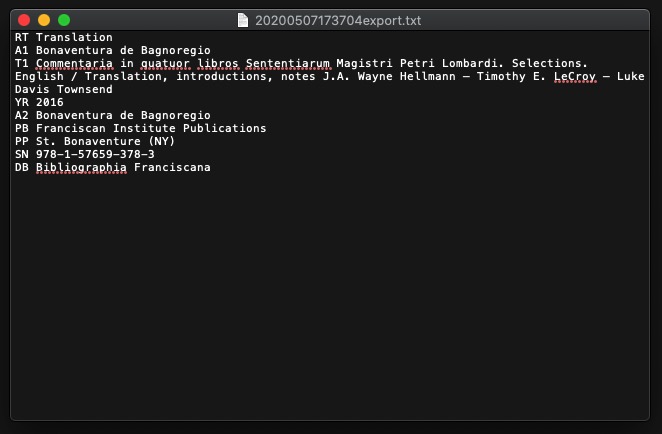
Task: Click the "YR 2016" line
Action: 39,102
